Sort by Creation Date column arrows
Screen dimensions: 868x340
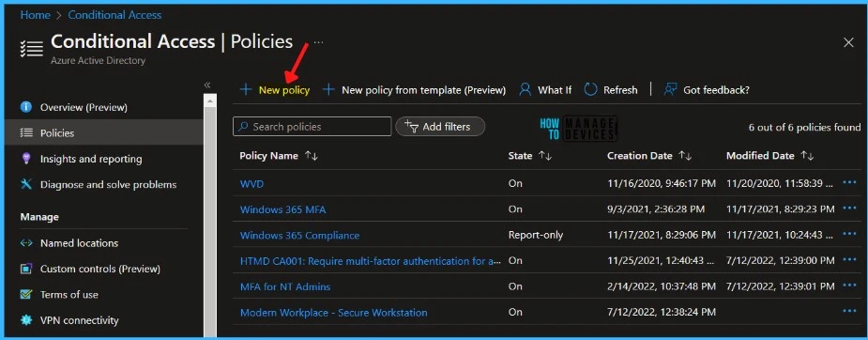pos(685,156)
